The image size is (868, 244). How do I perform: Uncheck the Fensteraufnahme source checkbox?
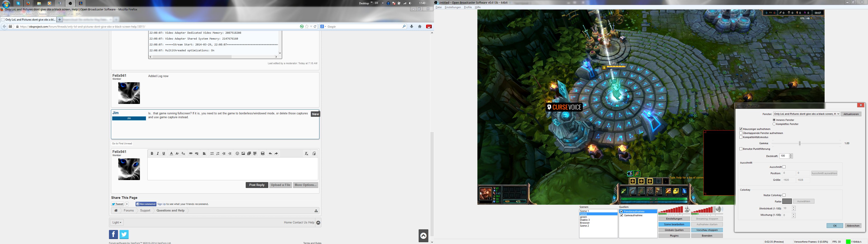622,212
